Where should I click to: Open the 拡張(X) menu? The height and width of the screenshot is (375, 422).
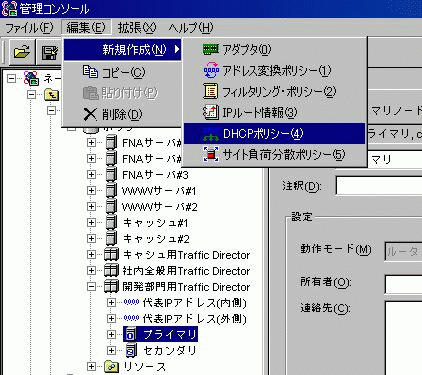pyautogui.click(x=137, y=27)
